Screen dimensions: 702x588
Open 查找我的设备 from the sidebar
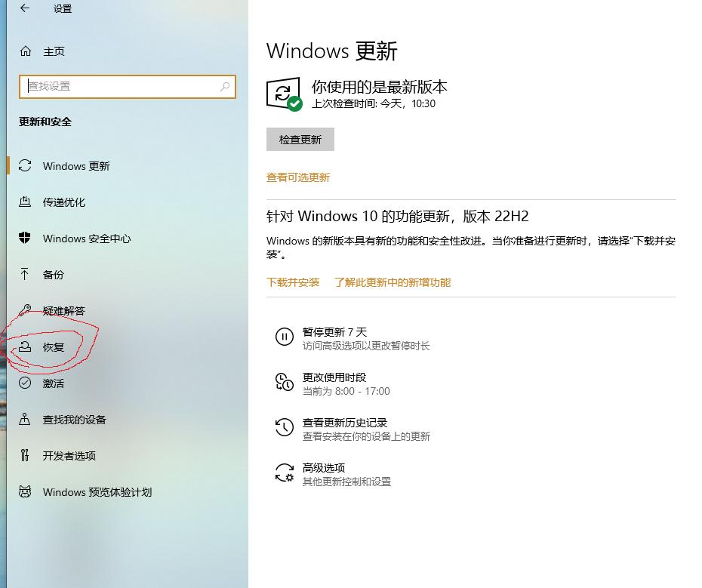(25, 420)
